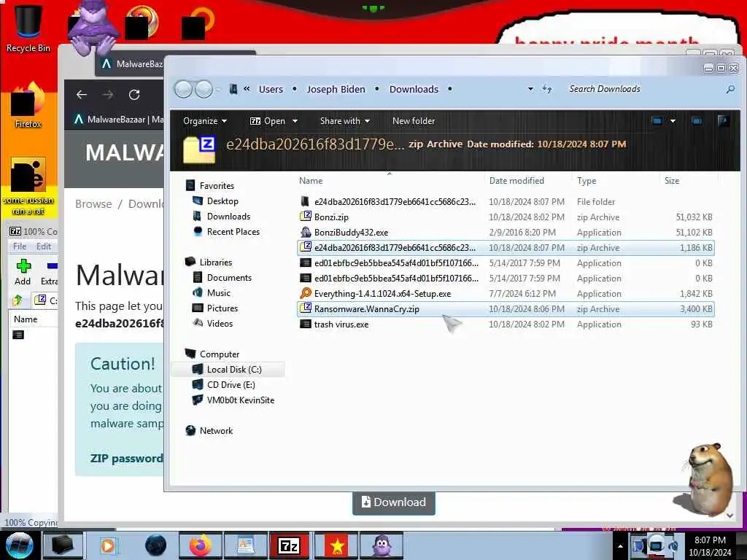The height and width of the screenshot is (560, 747).
Task: Select the trash virus.exe file
Action: pyautogui.click(x=506, y=324)
